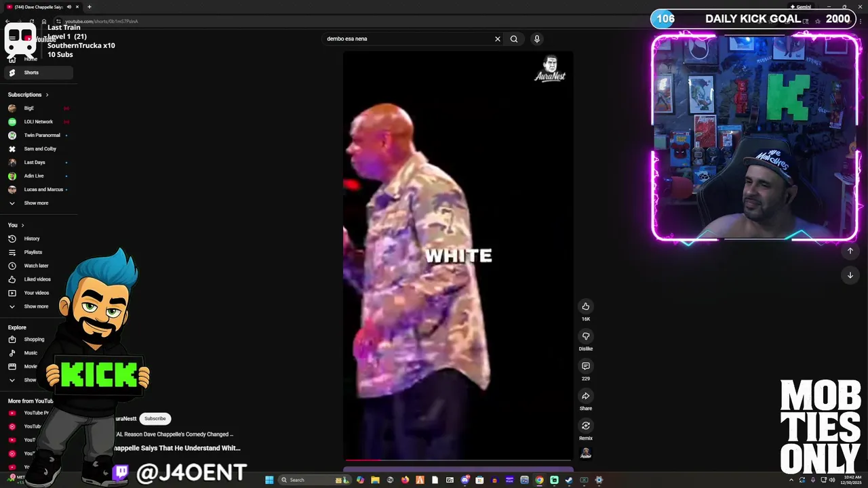Open Shopping under Explore
Image resolution: width=868 pixels, height=488 pixels.
click(x=34, y=340)
